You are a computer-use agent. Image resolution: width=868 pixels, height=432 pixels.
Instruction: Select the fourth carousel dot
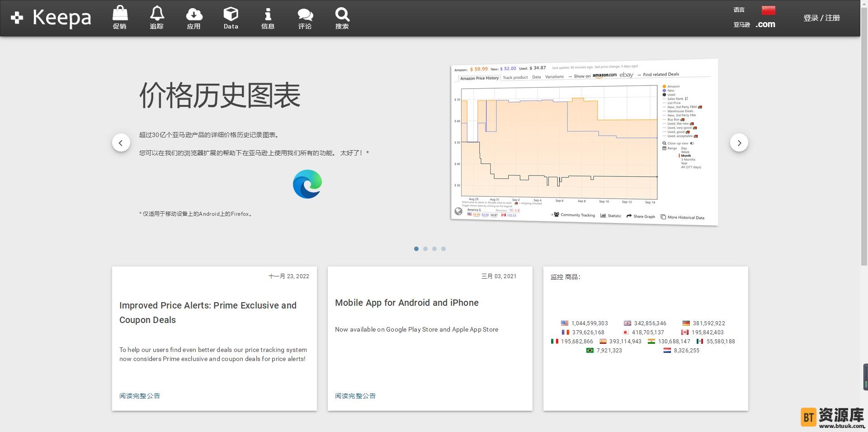tap(443, 249)
